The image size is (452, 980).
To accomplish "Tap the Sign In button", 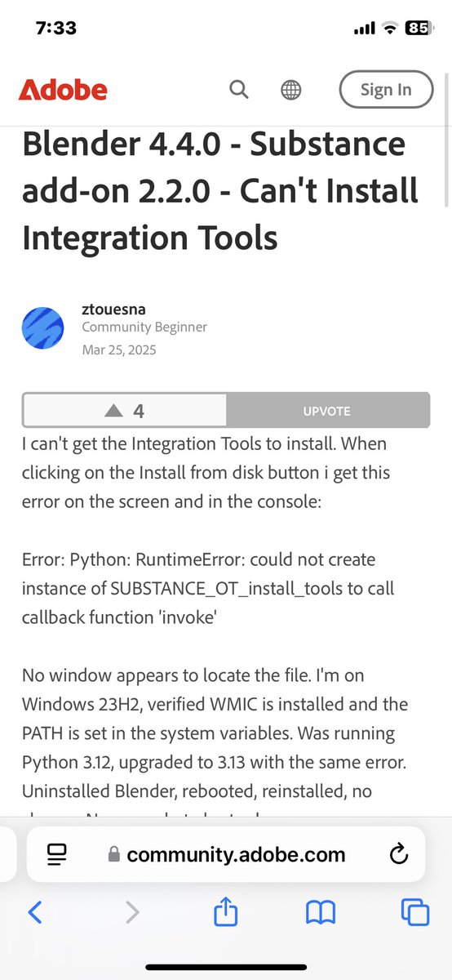I will tap(386, 90).
